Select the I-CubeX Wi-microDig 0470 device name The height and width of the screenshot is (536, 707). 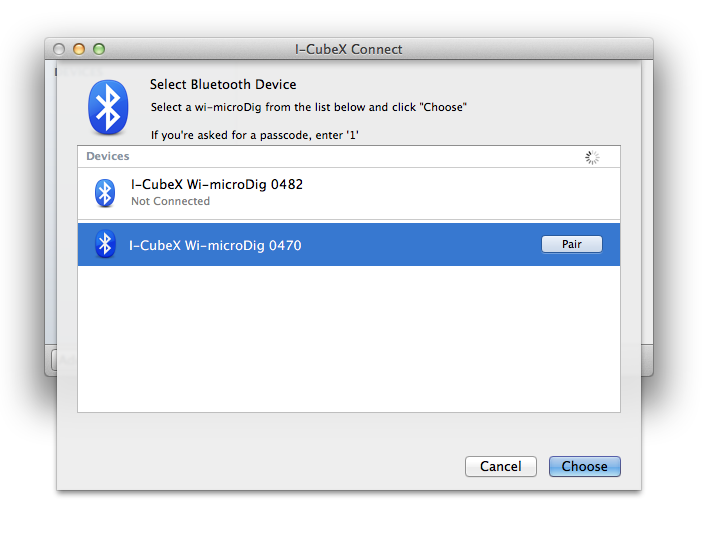(x=215, y=245)
